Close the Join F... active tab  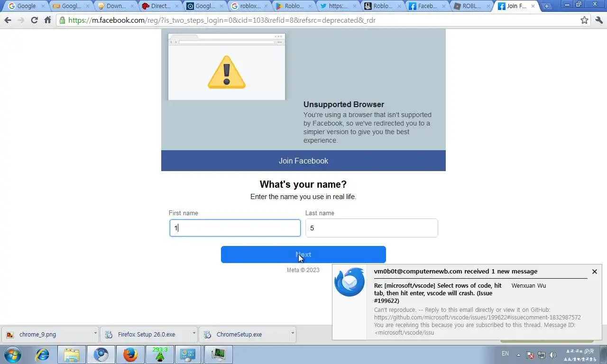coord(533,7)
